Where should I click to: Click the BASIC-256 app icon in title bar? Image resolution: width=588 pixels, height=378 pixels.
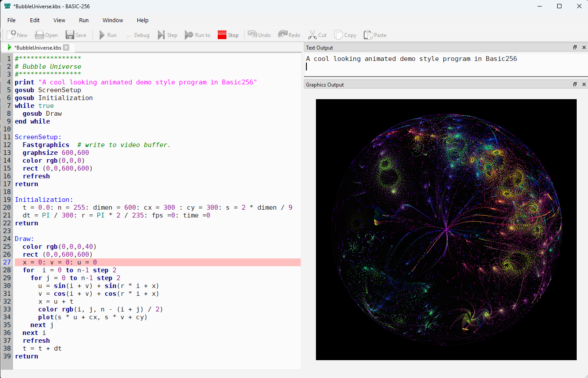7,6
